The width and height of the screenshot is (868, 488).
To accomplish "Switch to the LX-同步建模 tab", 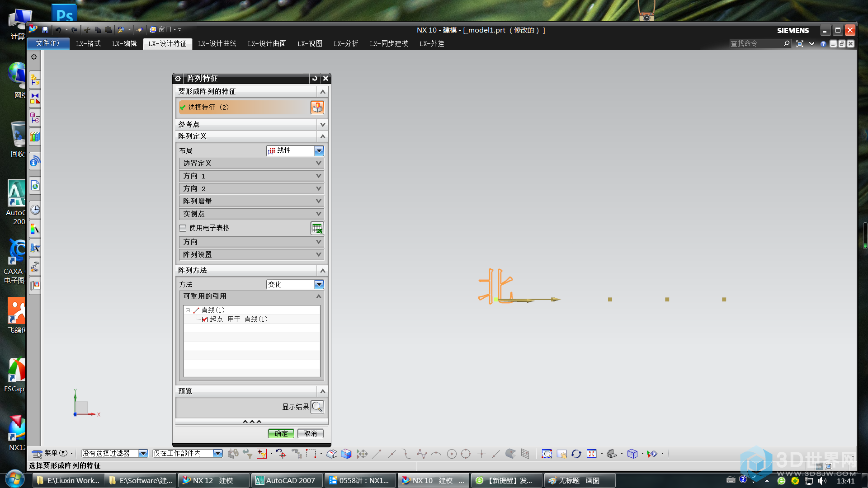I will 389,44.
